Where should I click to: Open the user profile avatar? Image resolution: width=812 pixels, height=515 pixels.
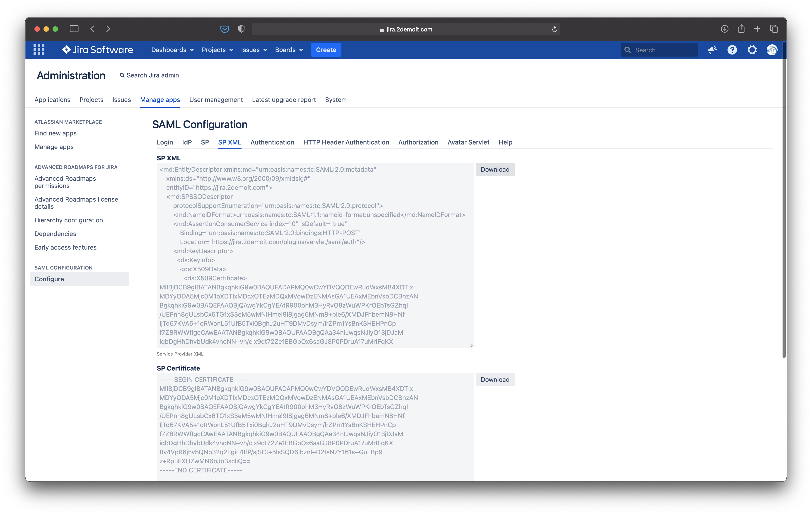click(772, 50)
